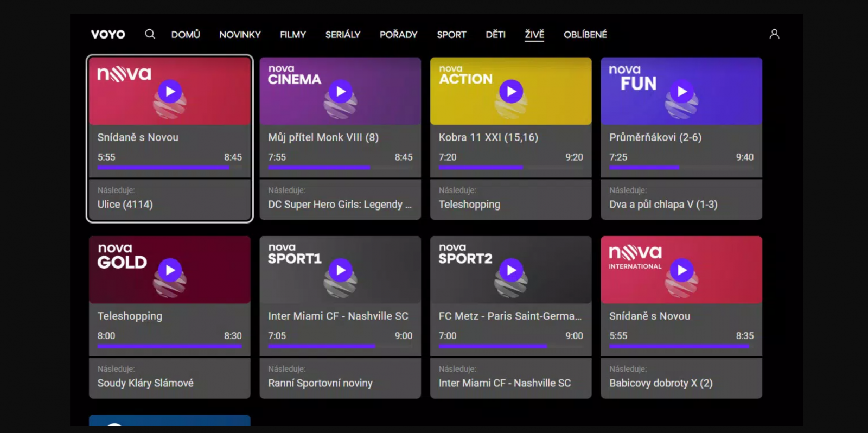The width and height of the screenshot is (868, 433).
Task: Select upcoming Soudy Kláry Slámové
Action: point(145,383)
